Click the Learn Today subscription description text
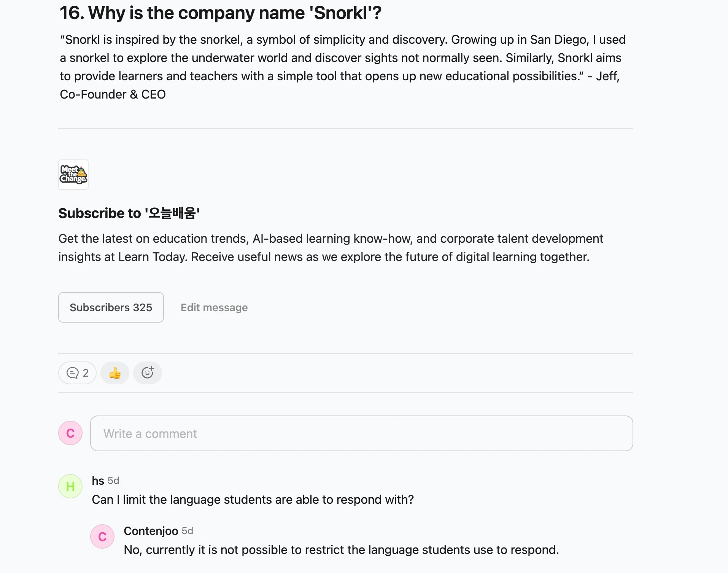Screen dimensions: 728x573 click(331, 248)
